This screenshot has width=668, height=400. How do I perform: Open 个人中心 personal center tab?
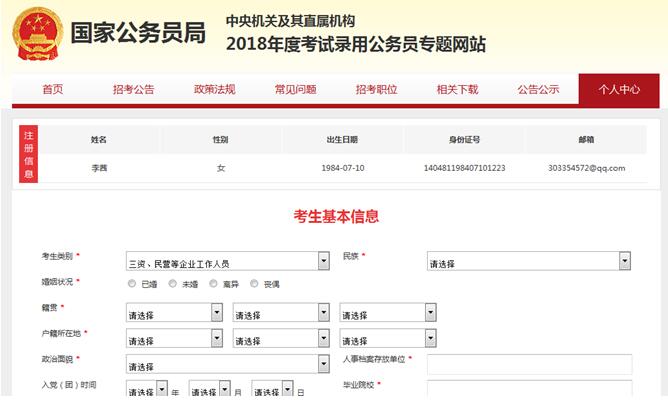619,89
